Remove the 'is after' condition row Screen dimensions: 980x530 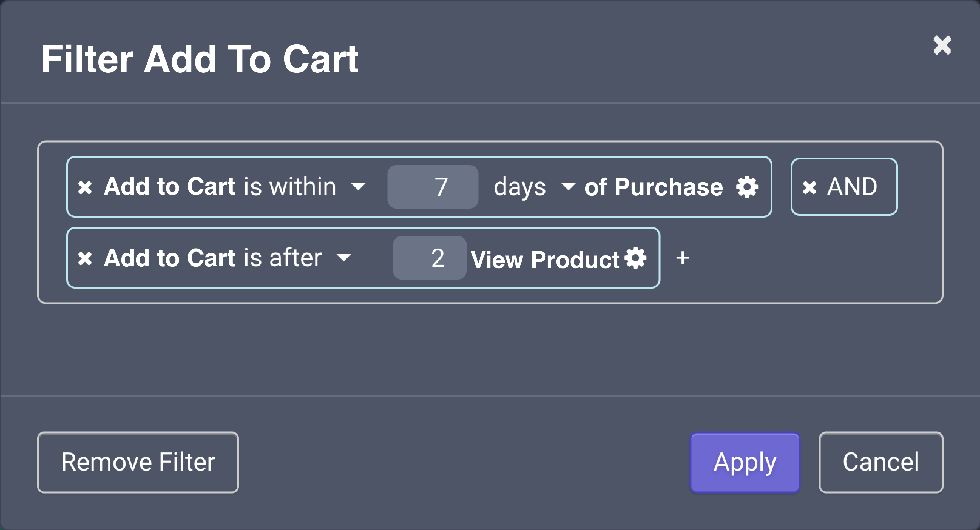point(85,259)
